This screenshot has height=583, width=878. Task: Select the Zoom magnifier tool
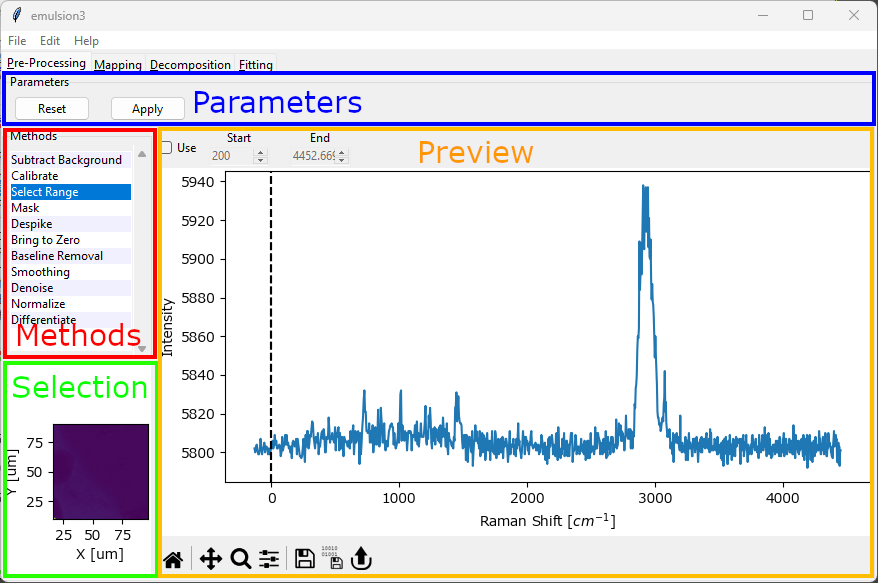click(x=240, y=559)
